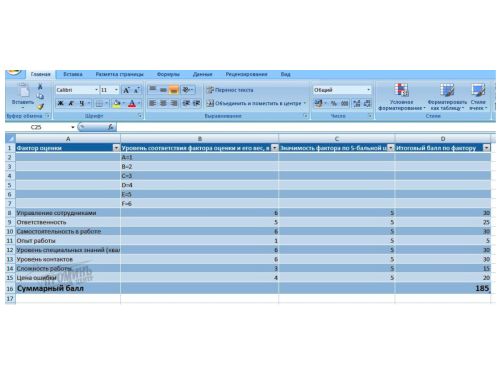
Task: Switch to the Вставка tab
Action: (73, 74)
